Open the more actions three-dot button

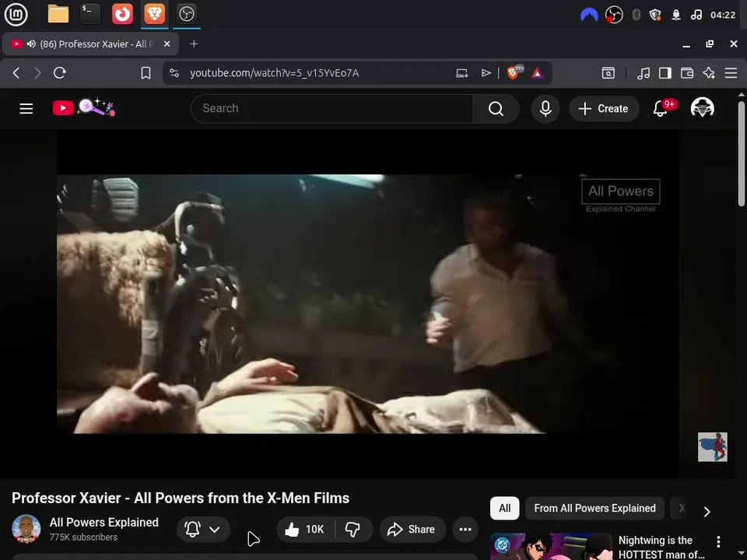pyautogui.click(x=465, y=529)
